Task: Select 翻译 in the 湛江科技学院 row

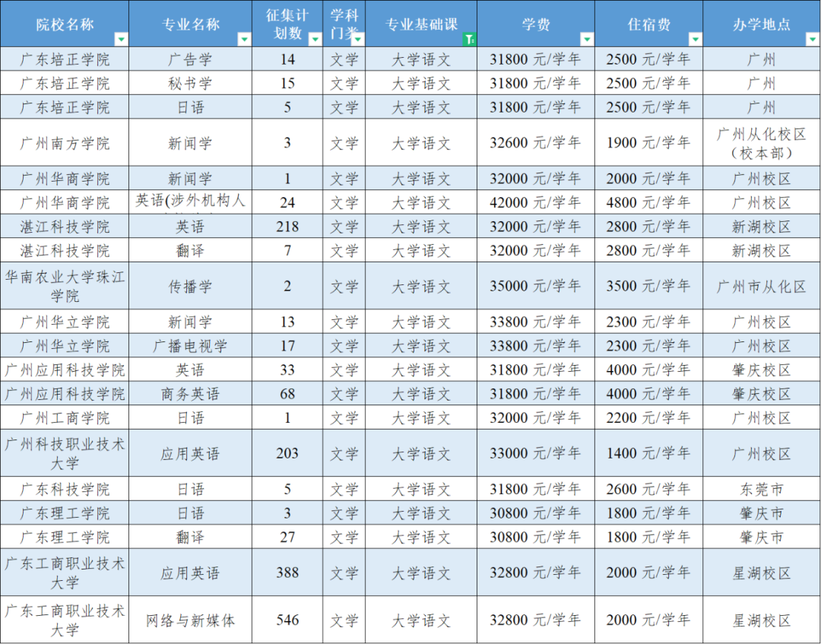Action: pyautogui.click(x=191, y=250)
